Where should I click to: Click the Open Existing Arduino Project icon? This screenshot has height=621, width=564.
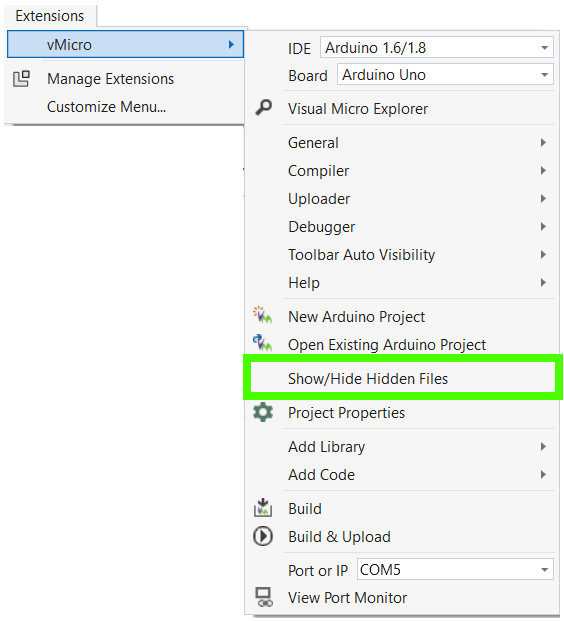point(262,343)
